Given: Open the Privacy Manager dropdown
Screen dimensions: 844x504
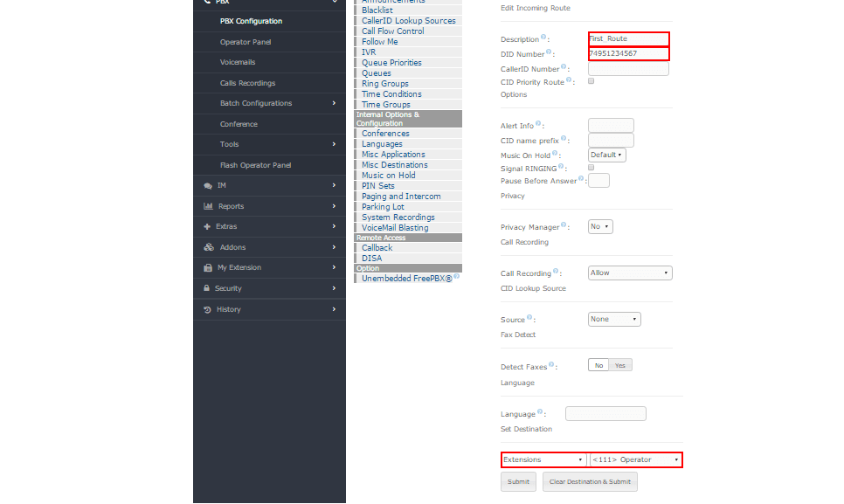Looking at the screenshot, I should [x=600, y=226].
